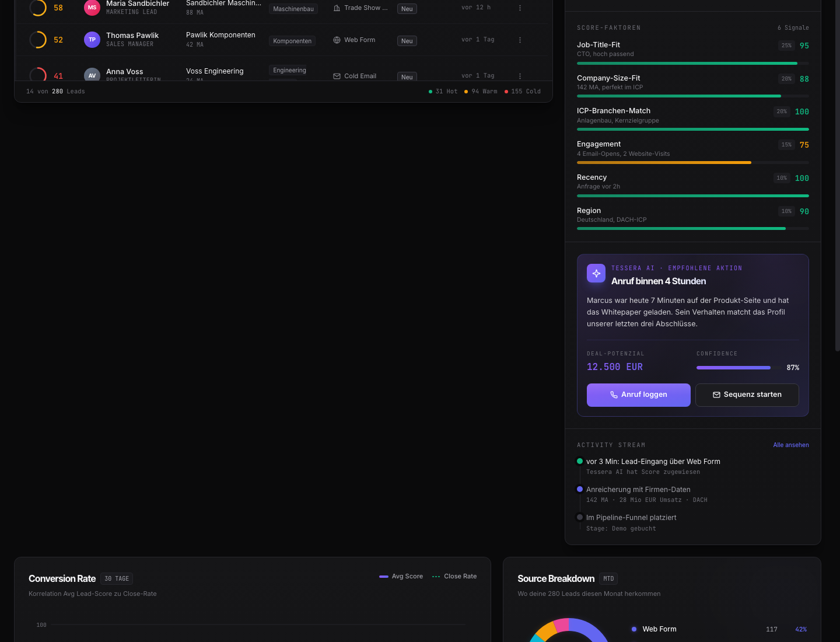Click company Pawlik Komponenten
The image size is (840, 642).
pyautogui.click(x=220, y=35)
